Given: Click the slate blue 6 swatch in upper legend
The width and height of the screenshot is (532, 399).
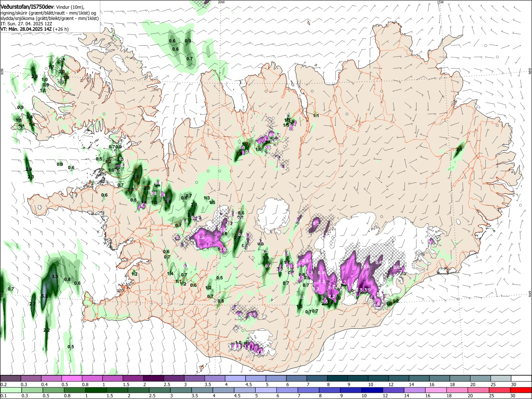Looking at the screenshot, I should pyautogui.click(x=297, y=379).
